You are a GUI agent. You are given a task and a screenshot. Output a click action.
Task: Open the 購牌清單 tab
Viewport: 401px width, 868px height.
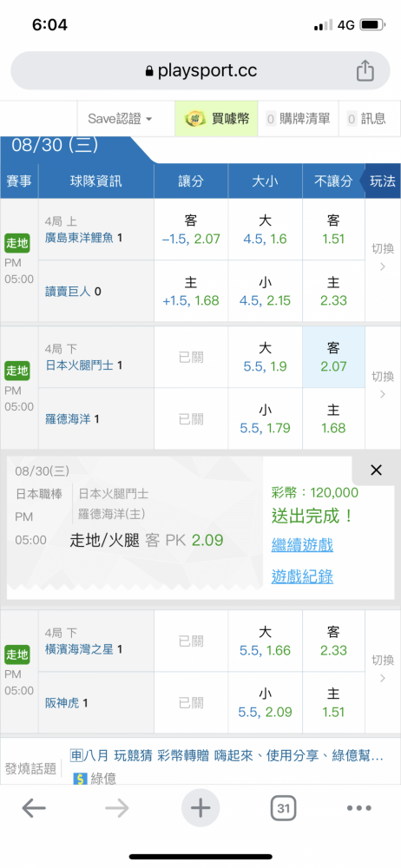pos(298,118)
